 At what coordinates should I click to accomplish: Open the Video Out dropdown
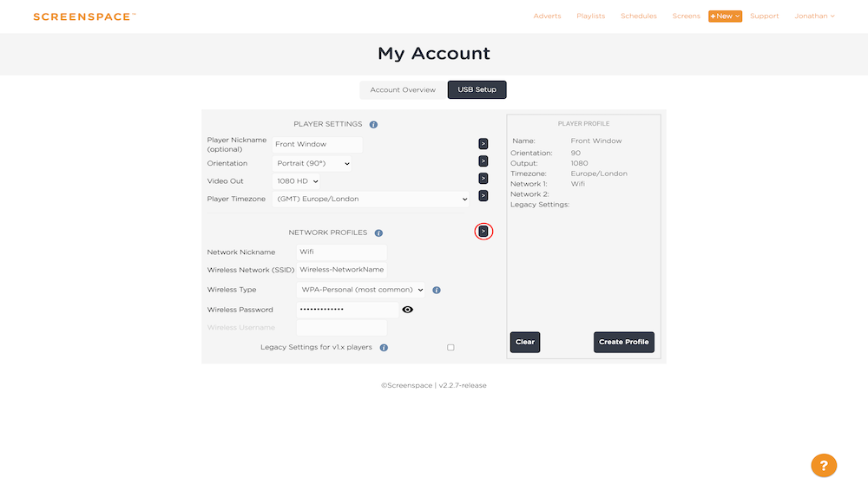[296, 181]
